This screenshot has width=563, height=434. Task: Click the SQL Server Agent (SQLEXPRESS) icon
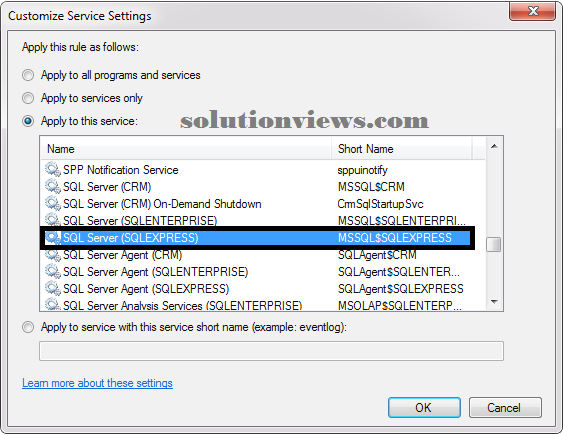52,289
